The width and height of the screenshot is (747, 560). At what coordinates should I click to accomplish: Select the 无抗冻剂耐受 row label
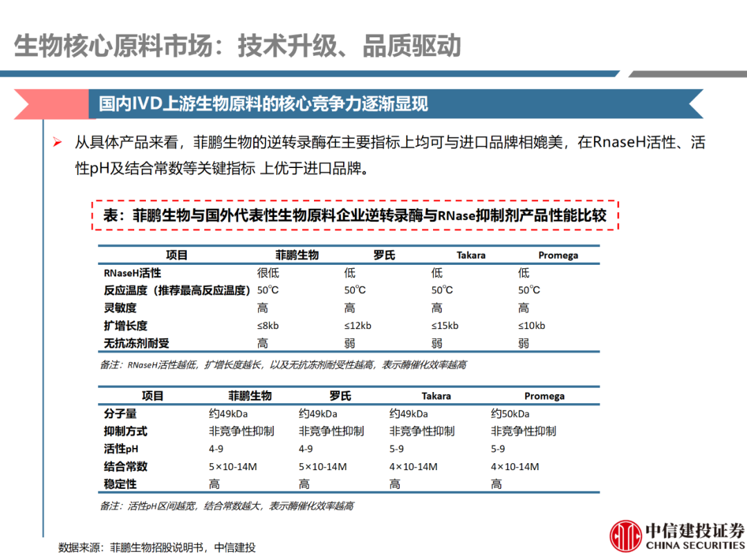click(x=136, y=343)
